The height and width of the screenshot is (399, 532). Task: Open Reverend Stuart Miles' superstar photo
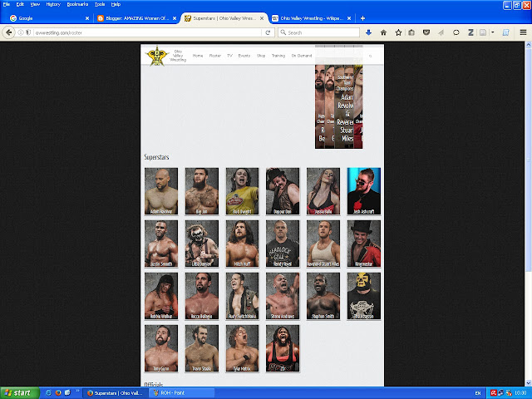323,244
